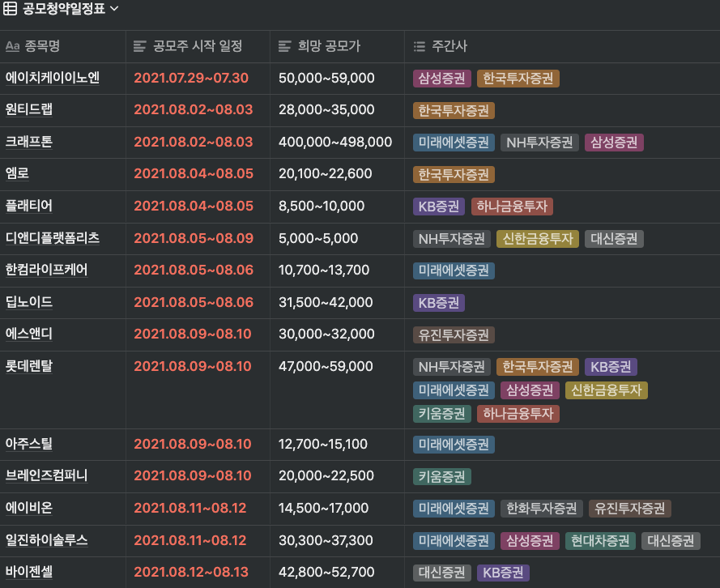
Task: Click 원티드랩 date 2021.08.02~08.03
Action: [194, 109]
